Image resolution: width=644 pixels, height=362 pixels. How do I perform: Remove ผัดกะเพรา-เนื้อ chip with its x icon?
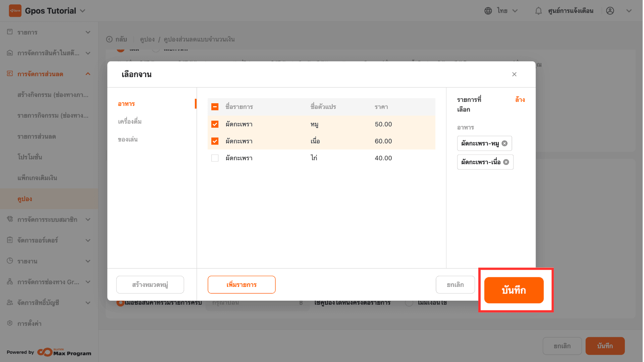click(506, 162)
